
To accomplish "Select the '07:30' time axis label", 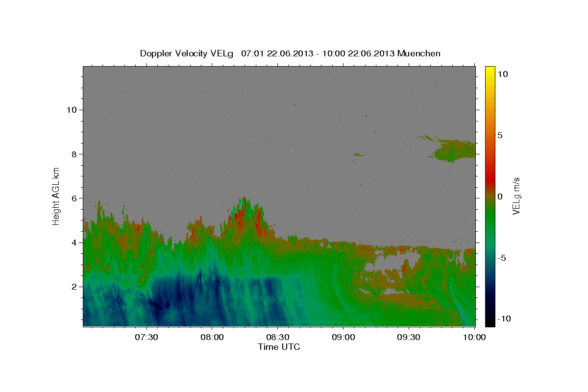I will click(x=146, y=337).
